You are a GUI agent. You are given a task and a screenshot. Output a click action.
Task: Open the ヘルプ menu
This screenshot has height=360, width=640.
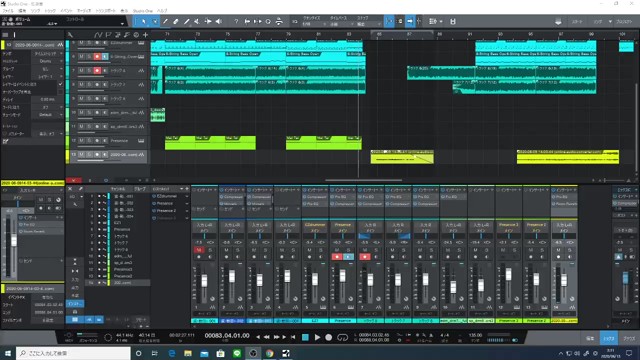(x=162, y=11)
